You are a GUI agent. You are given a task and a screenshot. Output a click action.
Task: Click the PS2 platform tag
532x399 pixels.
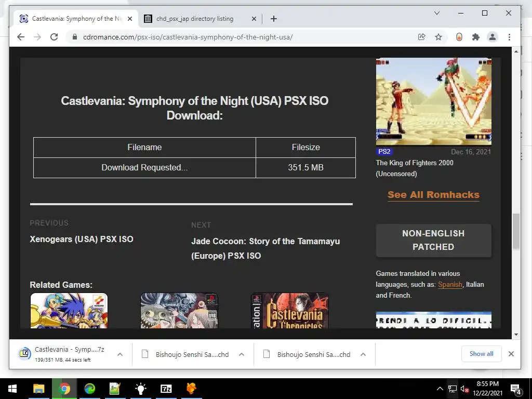[x=384, y=152]
